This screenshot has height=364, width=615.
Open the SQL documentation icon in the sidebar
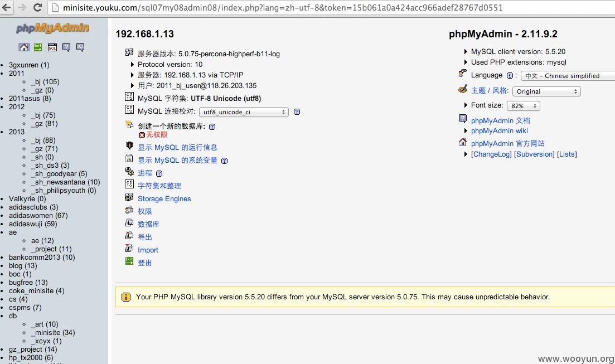coord(80,47)
